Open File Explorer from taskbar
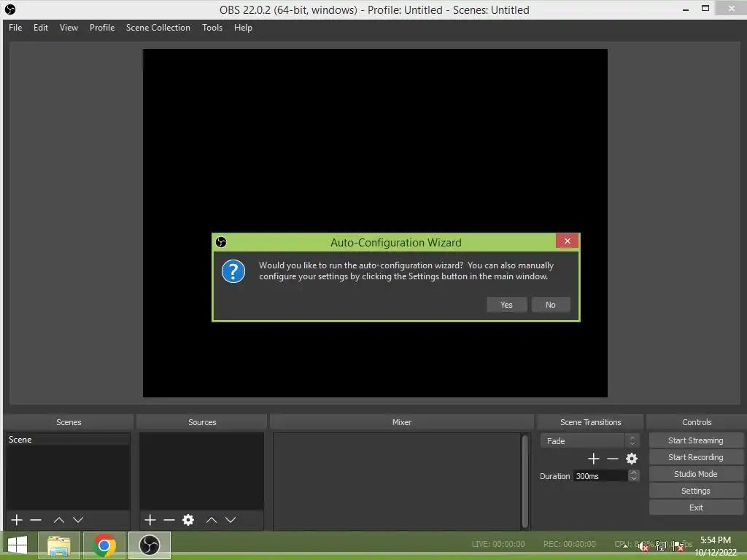Image resolution: width=747 pixels, height=560 pixels. coord(59,545)
